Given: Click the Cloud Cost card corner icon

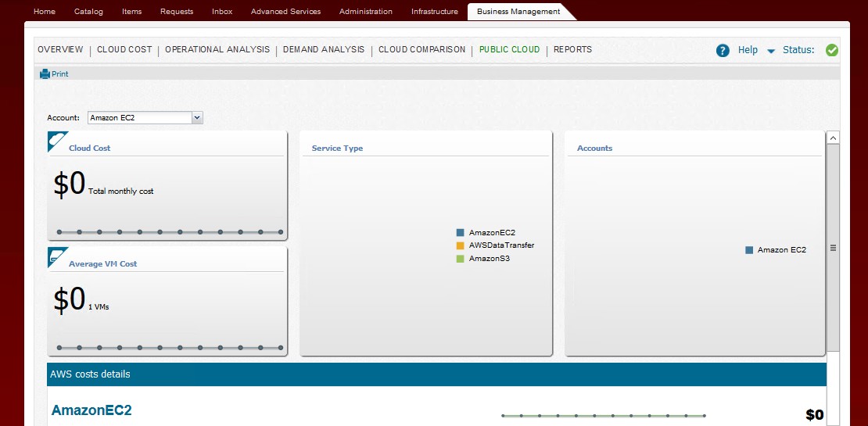Looking at the screenshot, I should pyautogui.click(x=57, y=141).
